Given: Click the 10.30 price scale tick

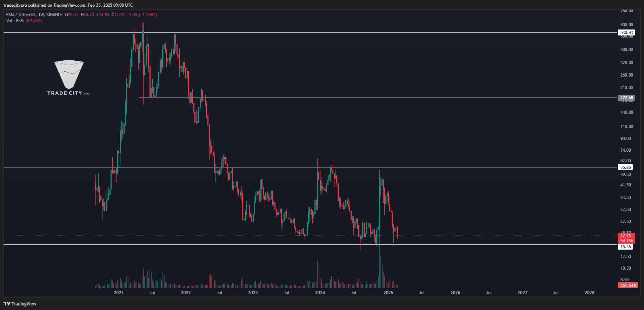Looking at the screenshot, I should coord(625,268).
